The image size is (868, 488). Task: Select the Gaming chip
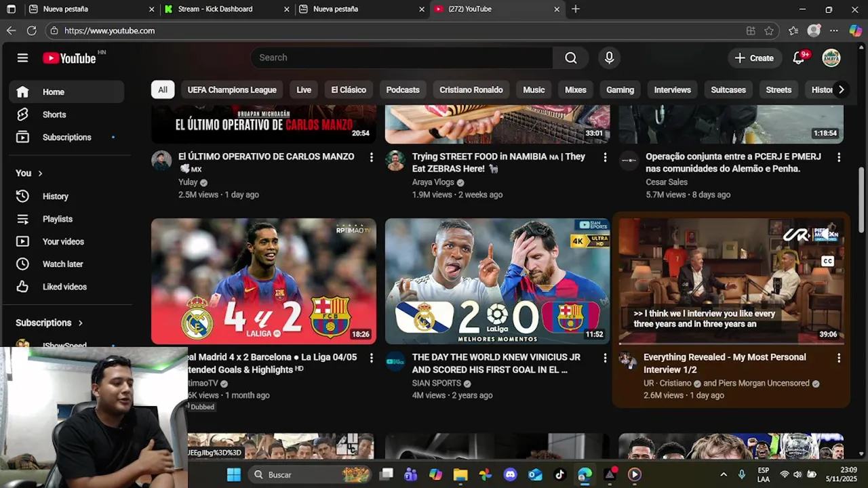[x=620, y=89]
